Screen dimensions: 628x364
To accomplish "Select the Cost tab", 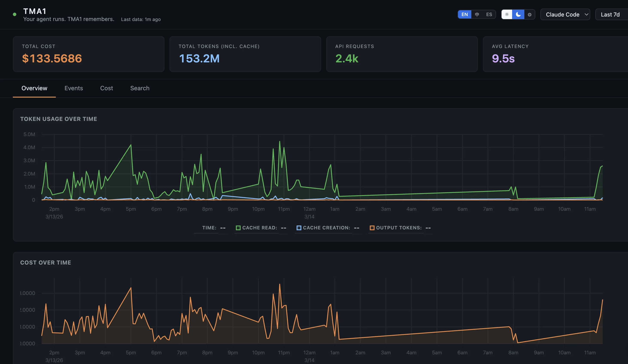I will pyautogui.click(x=106, y=88).
